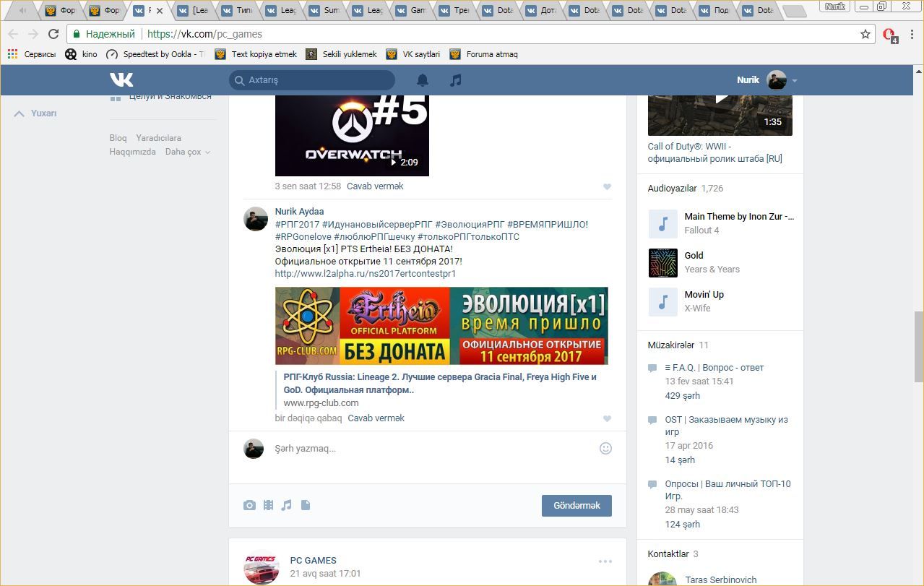
Task: Open the Apps Сервисы bookmark icon
Action: click(12, 54)
